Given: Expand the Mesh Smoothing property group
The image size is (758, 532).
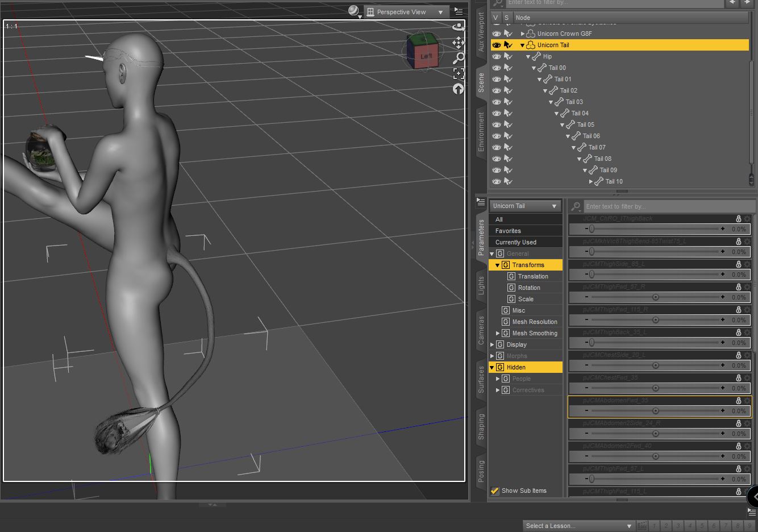Looking at the screenshot, I should pyautogui.click(x=498, y=333).
